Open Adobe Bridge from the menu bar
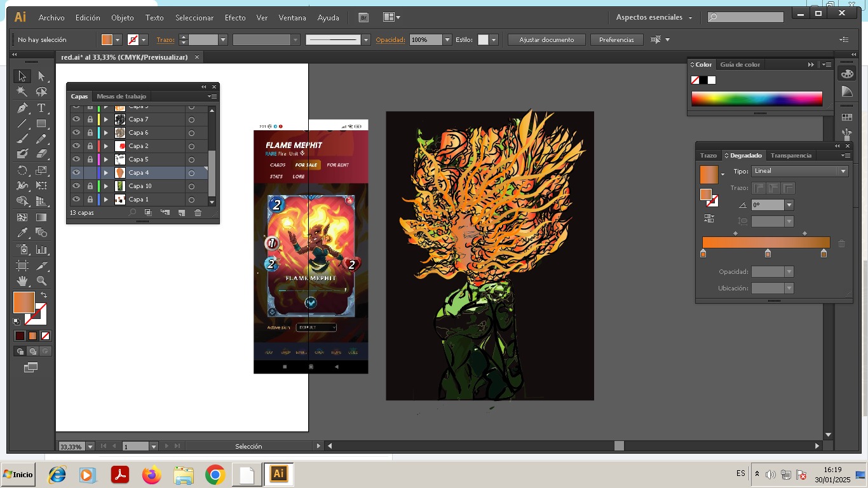Viewport: 868px width, 488px height. (x=363, y=18)
